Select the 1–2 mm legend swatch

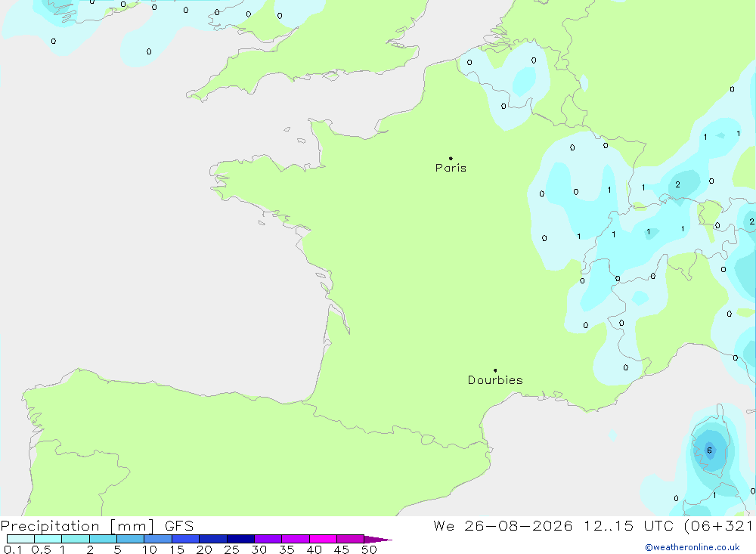point(76,539)
